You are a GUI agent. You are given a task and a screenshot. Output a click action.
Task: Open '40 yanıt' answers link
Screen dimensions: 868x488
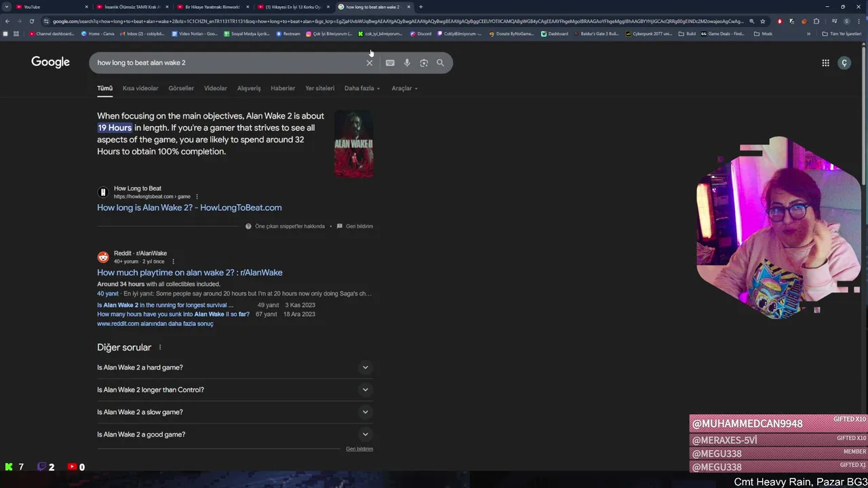coord(108,293)
